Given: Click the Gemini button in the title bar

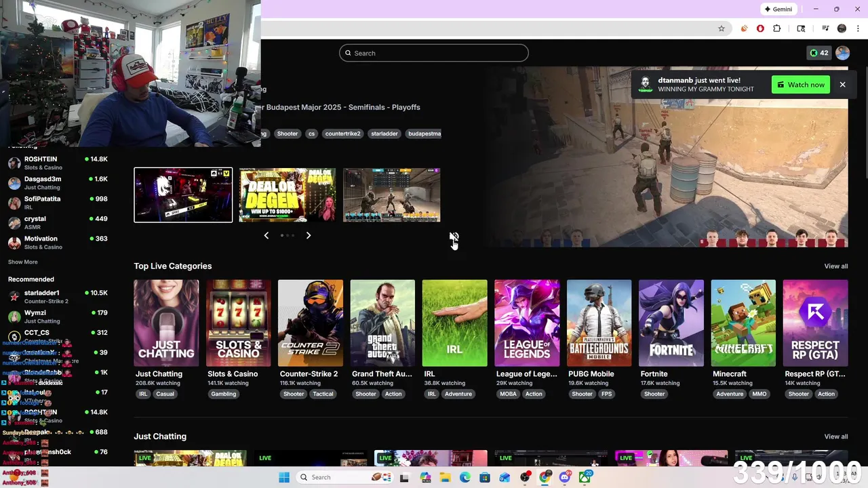Looking at the screenshot, I should click(778, 9).
